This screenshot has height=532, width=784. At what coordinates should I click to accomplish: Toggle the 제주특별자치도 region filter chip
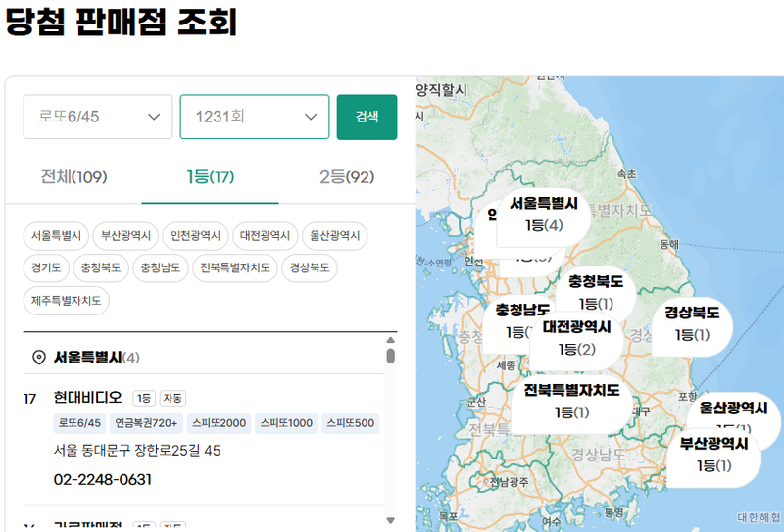pos(66,301)
